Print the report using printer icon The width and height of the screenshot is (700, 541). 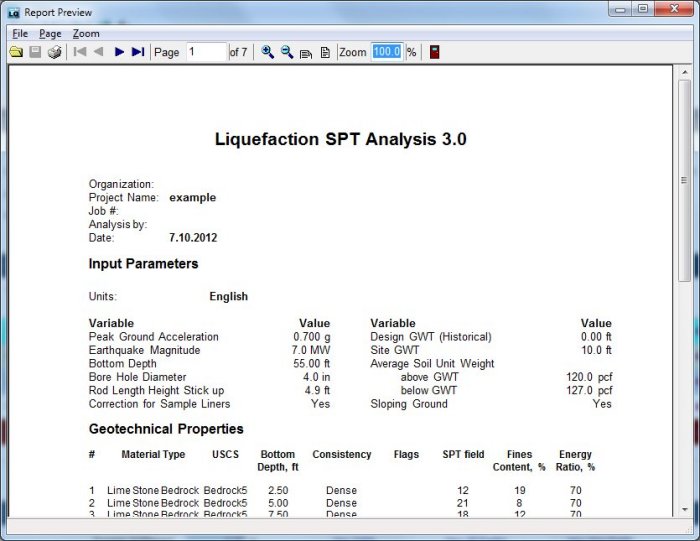[54, 52]
